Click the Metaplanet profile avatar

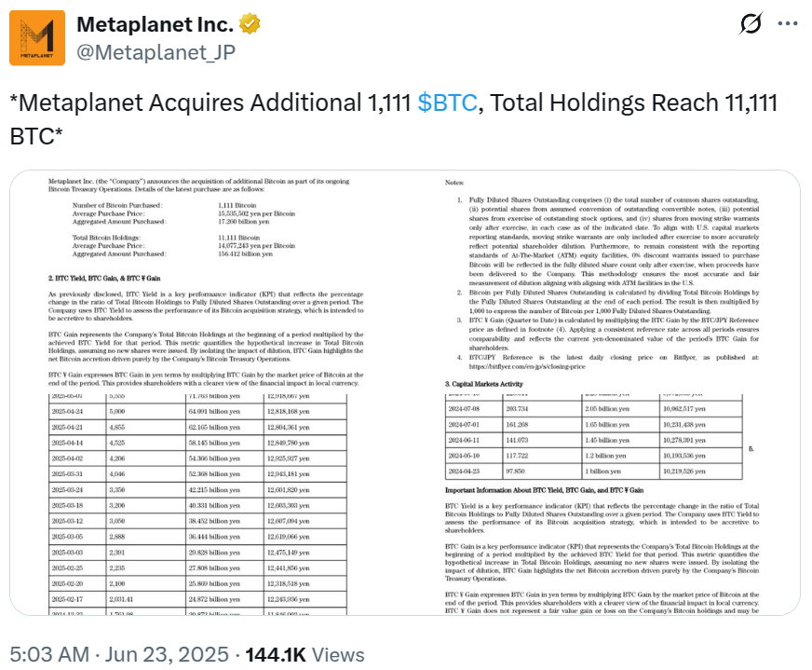pos(37,38)
